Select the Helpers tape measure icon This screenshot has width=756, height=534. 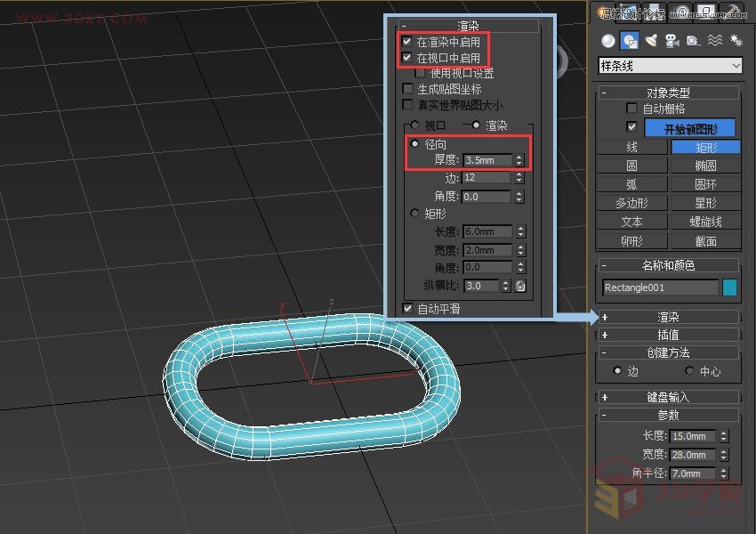[693, 41]
